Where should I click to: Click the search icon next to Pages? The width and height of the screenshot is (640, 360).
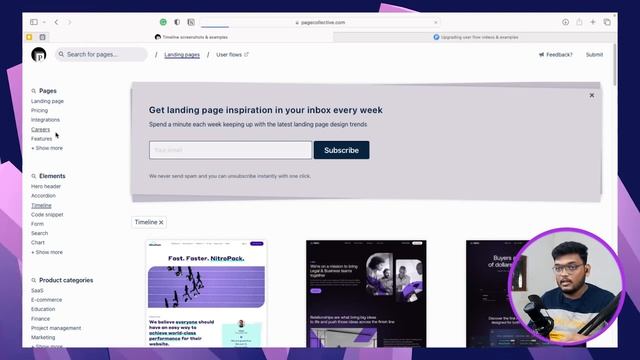[x=33, y=91]
